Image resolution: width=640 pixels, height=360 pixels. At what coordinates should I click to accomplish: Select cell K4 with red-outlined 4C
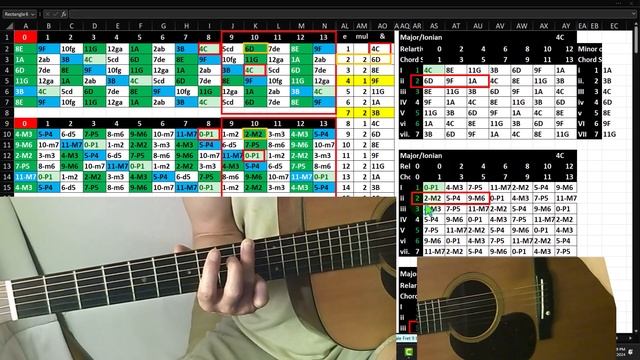point(255,70)
